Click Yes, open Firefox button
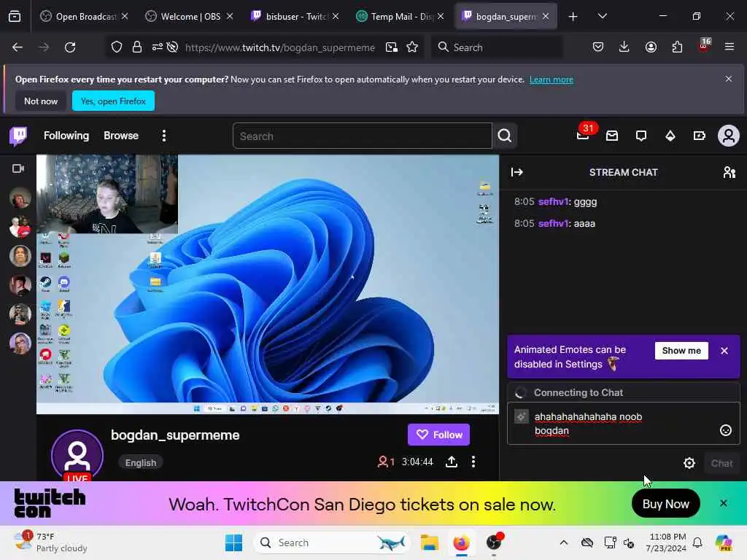The image size is (747, 560). tap(113, 101)
